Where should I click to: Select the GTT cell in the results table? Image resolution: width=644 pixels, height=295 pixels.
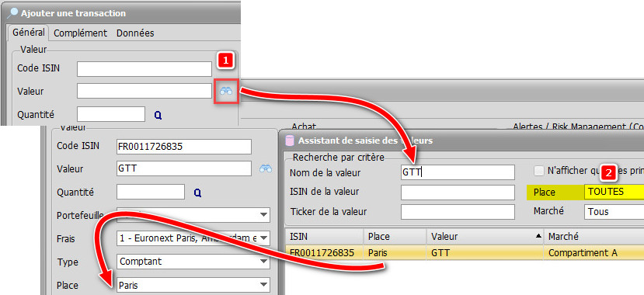coord(485,253)
